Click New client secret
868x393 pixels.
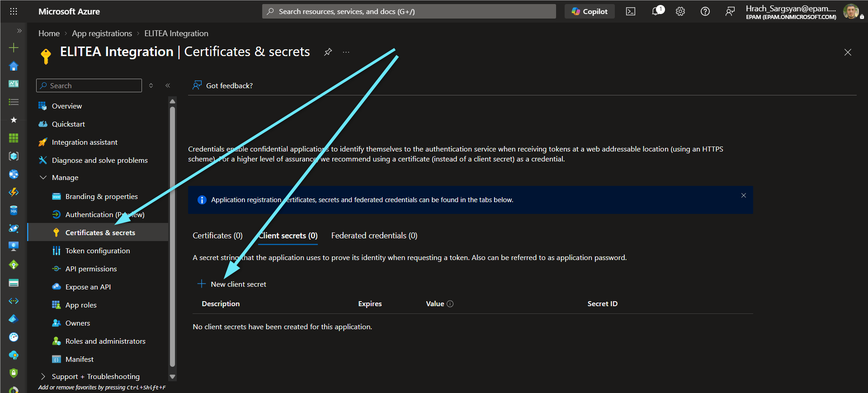click(232, 284)
